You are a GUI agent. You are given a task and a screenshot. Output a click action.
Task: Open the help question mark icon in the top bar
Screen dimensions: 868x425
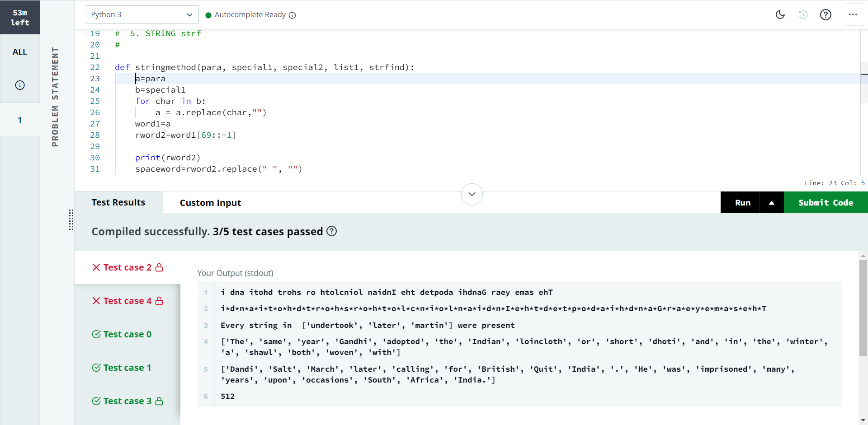pos(826,14)
